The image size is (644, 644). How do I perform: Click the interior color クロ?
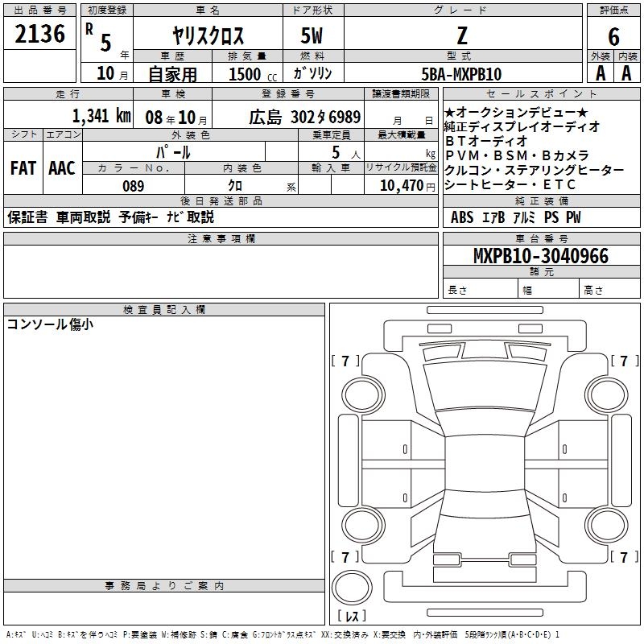coord(235,186)
